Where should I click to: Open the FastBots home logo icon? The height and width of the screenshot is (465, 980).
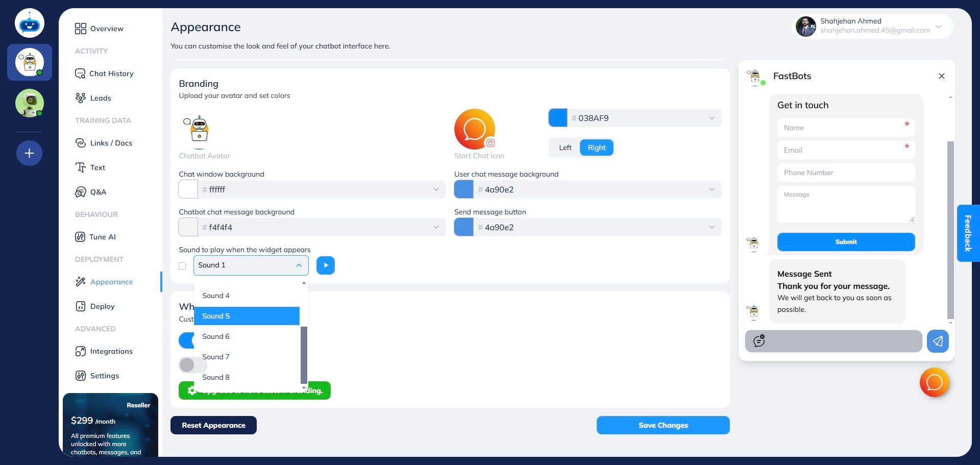(x=30, y=23)
